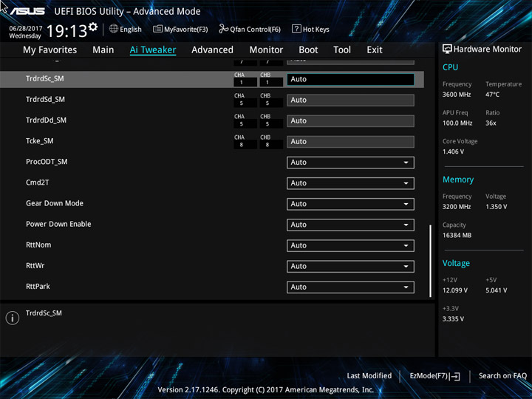Click CHA value for TrdrdSc_SM

tap(245, 83)
